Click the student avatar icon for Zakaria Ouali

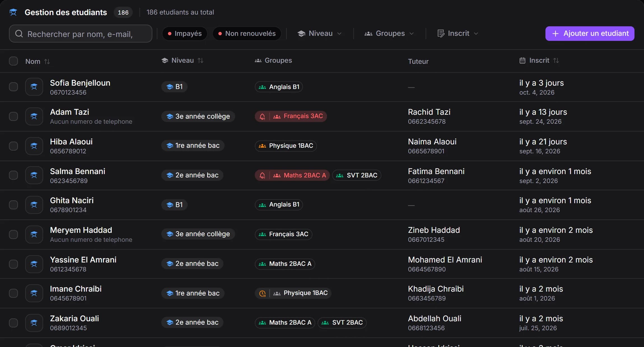34,323
